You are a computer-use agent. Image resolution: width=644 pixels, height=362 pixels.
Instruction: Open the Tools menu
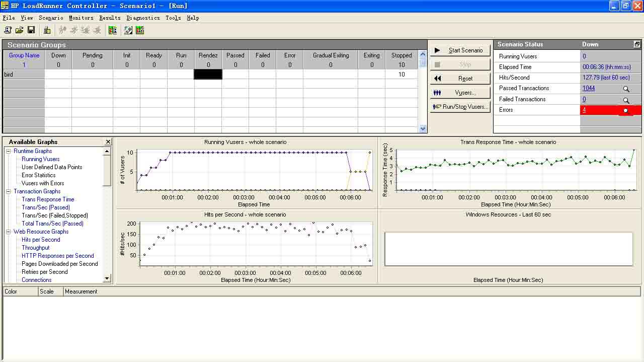[173, 18]
